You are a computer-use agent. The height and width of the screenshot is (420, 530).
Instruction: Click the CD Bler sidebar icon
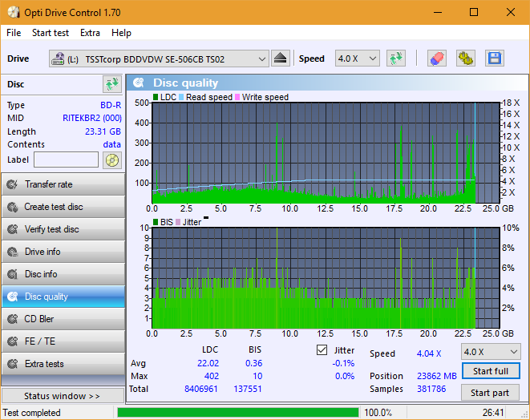(13, 319)
